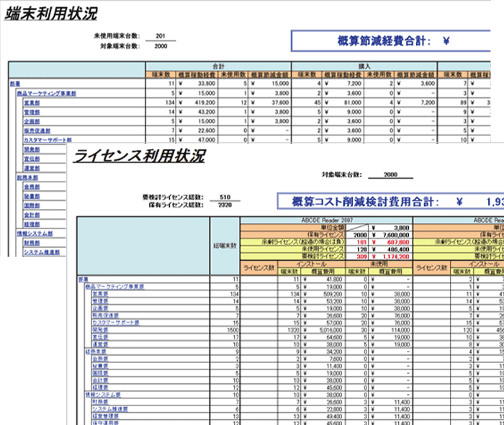Select the cell with value 419,200
Image resolution: width=504 pixels, height=425 pixels.
tap(197, 102)
